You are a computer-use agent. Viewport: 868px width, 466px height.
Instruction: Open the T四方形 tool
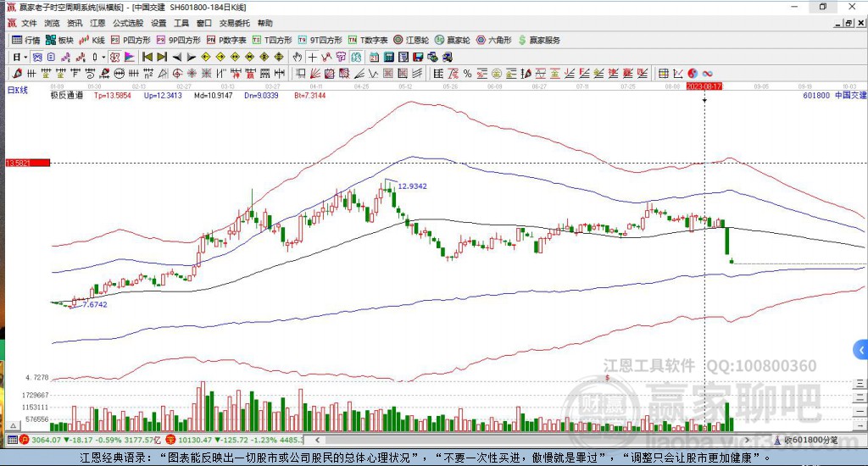(272, 40)
